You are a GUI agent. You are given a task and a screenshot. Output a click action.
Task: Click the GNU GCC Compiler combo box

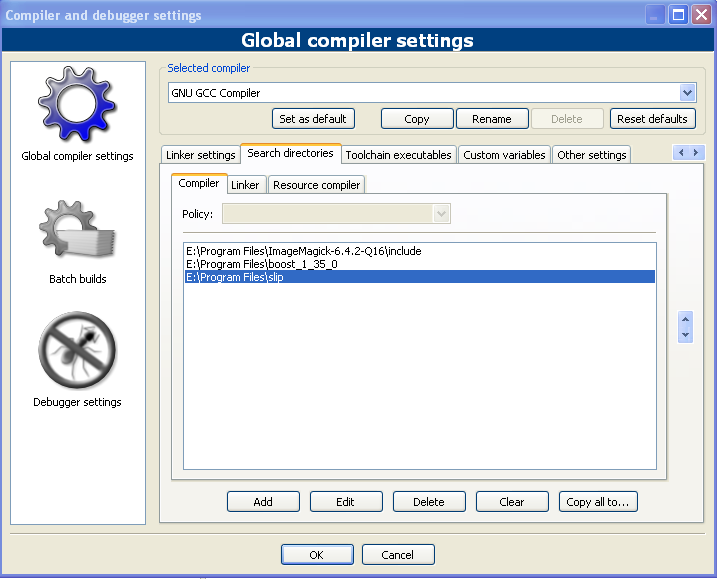coord(432,93)
